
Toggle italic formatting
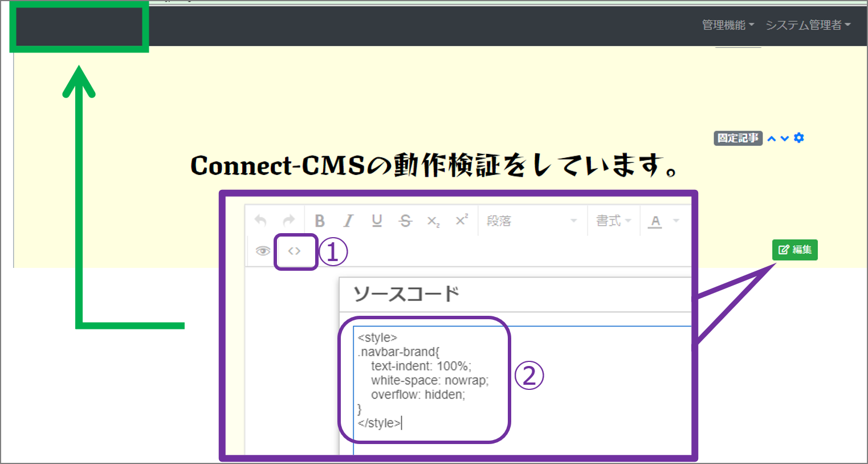tap(348, 220)
